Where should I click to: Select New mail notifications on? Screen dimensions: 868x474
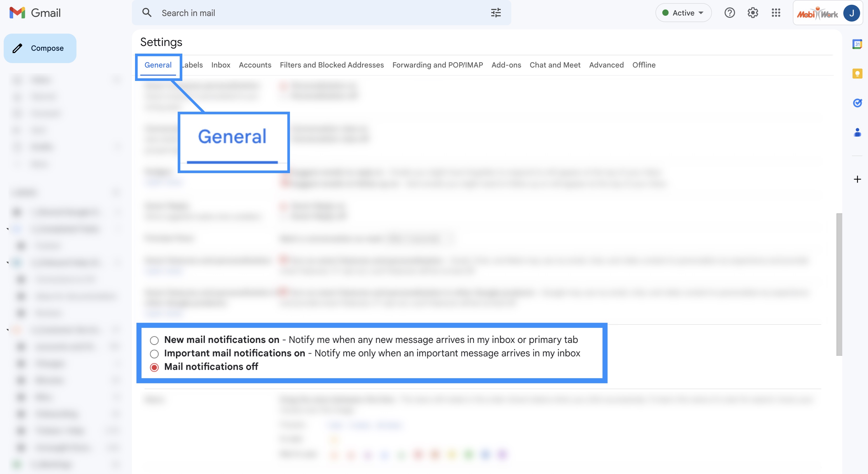(x=154, y=340)
